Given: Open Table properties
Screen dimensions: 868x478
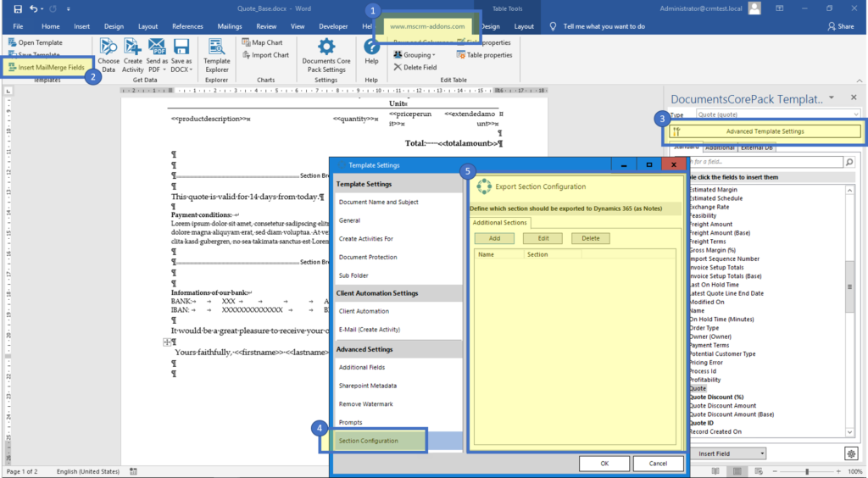Looking at the screenshot, I should point(484,55).
